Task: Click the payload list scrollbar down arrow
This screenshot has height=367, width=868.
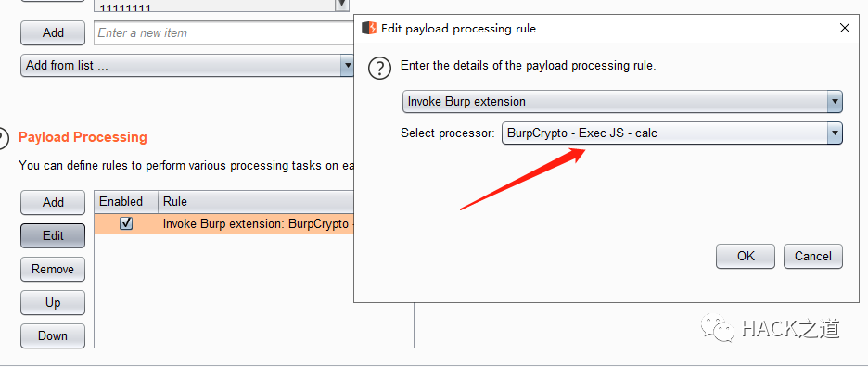Action: 342,5
